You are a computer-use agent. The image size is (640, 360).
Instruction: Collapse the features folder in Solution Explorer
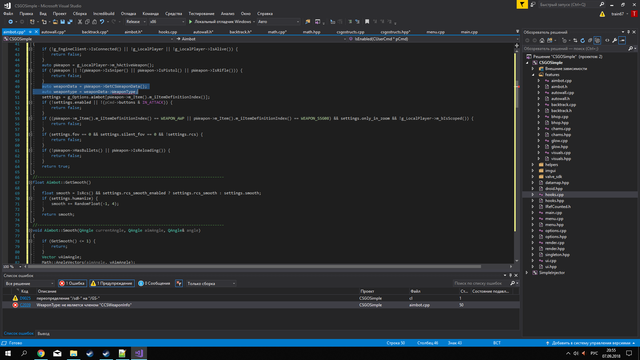pos(533,75)
